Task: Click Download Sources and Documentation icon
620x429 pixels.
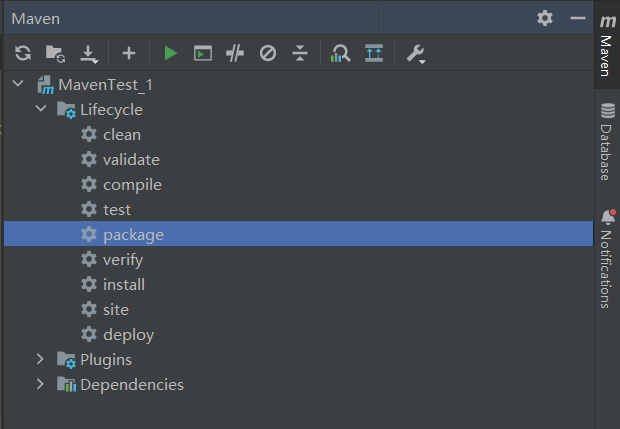Action: (88, 53)
